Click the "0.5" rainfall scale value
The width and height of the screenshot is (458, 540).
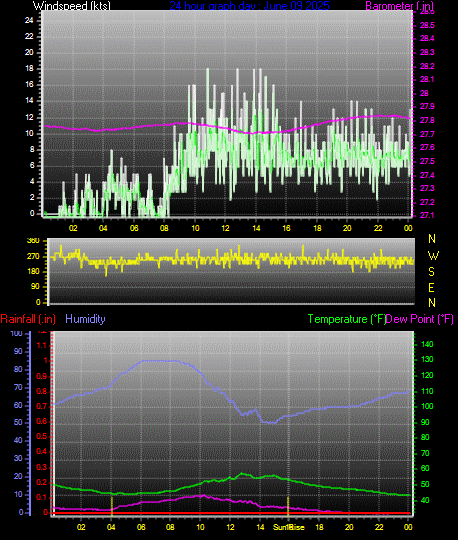[42, 436]
